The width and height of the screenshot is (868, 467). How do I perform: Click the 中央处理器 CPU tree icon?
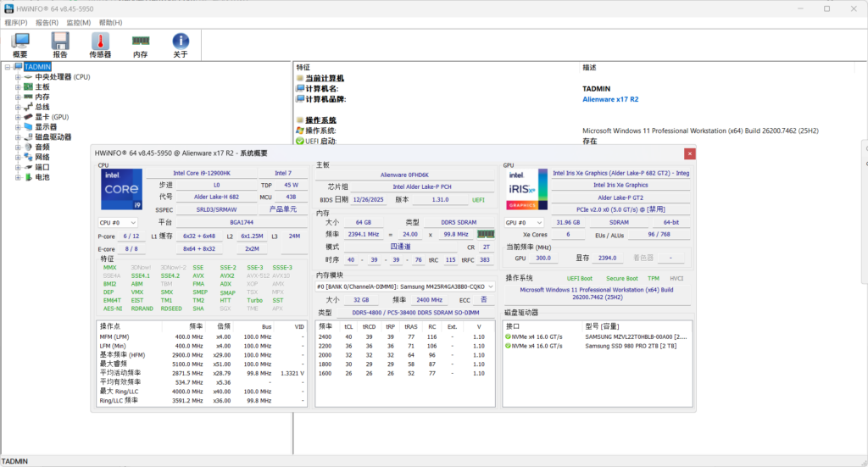(28, 77)
